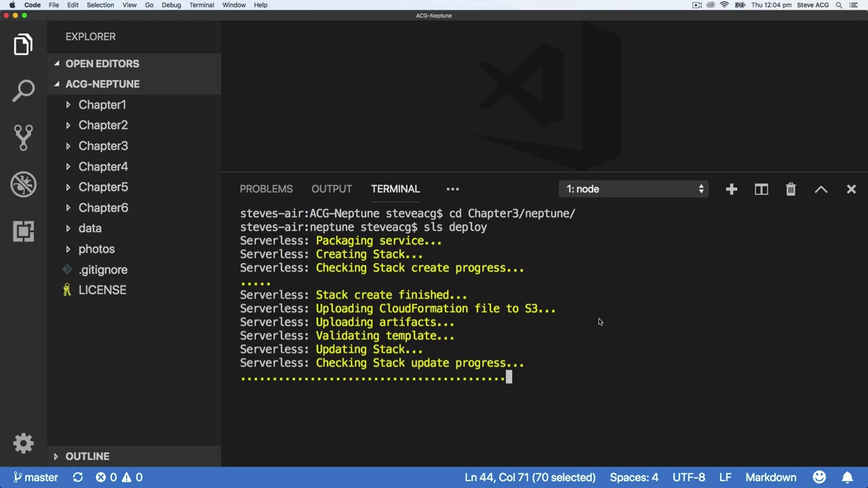Open the Window menu
The height and width of the screenshot is (488, 868).
click(234, 5)
